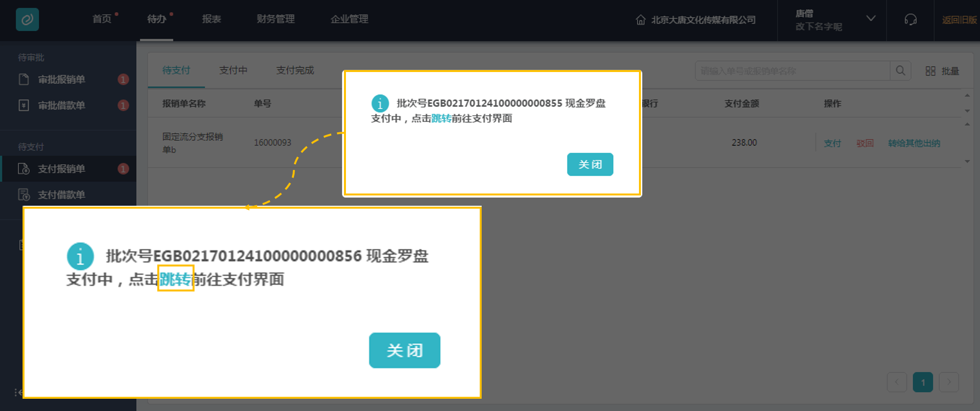
Task: Open the 首页 menu
Action: pyautogui.click(x=102, y=19)
